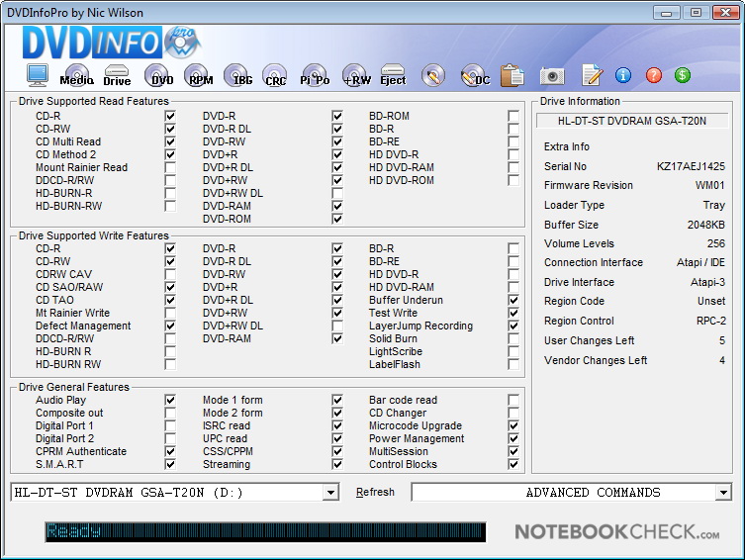The width and height of the screenshot is (745, 560).
Task: Open the drive selection dropdown arrow
Action: click(330, 493)
